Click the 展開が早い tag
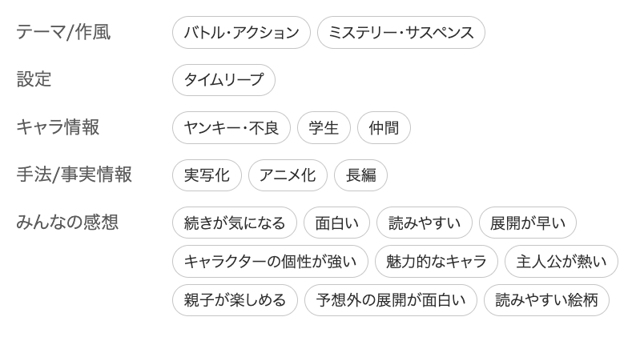 tap(528, 223)
